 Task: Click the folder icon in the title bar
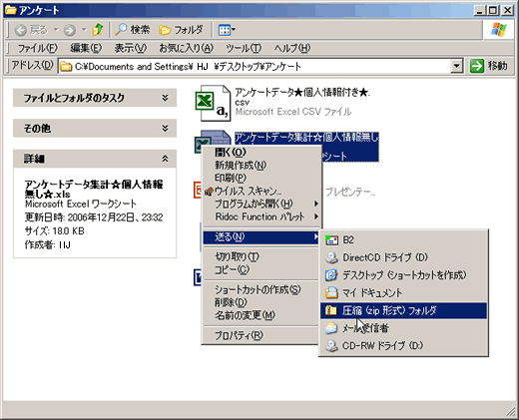[x=10, y=10]
